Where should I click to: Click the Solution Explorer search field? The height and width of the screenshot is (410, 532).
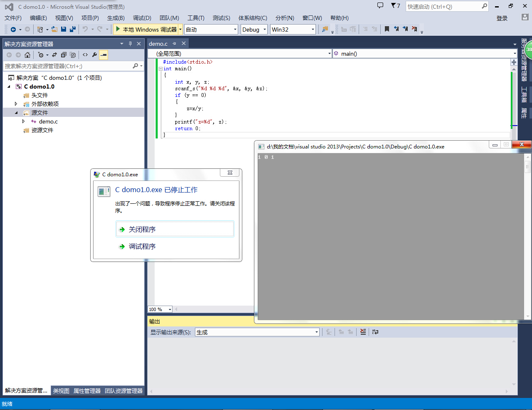67,66
